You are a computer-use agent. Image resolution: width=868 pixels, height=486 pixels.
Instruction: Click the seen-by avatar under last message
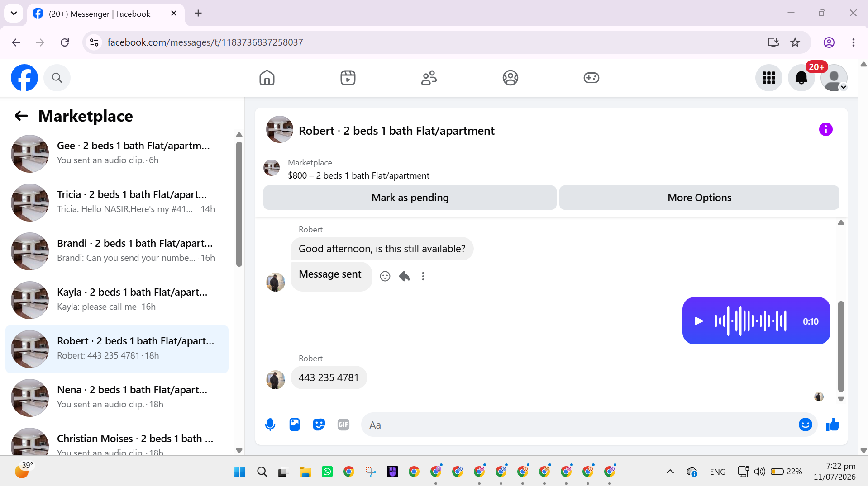[x=819, y=397]
